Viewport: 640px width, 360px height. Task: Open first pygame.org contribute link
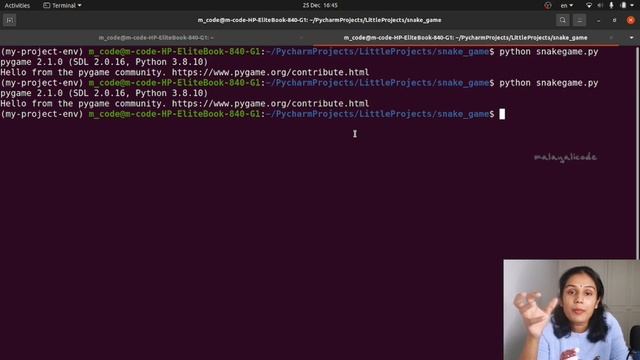(x=270, y=73)
